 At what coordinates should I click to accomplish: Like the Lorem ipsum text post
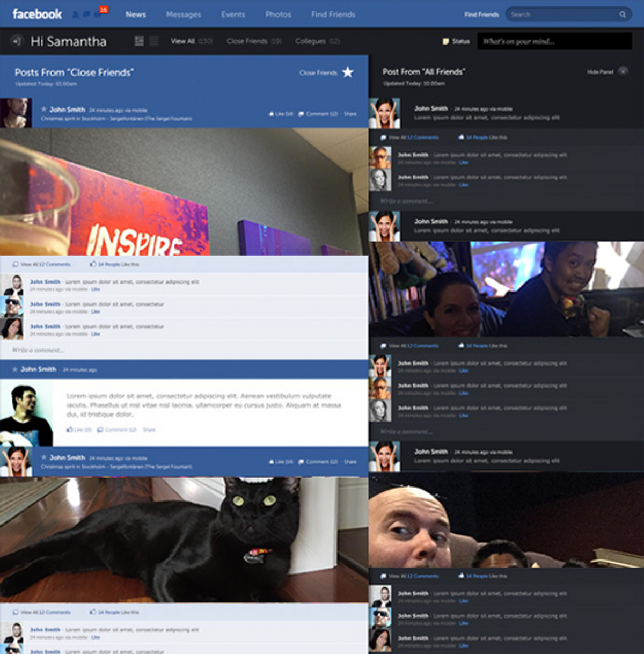(79, 430)
